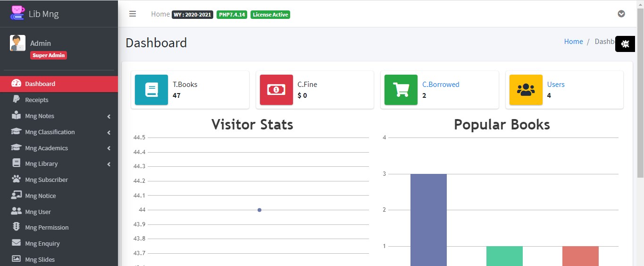
Task: Open the Mng Slides menu item
Action: coord(59,259)
